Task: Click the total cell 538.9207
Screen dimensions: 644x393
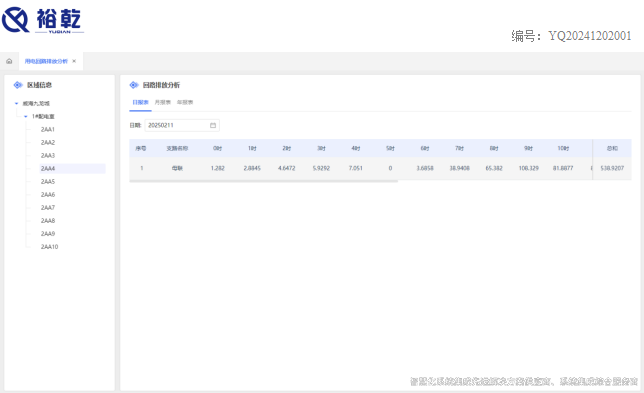Action: pos(612,168)
